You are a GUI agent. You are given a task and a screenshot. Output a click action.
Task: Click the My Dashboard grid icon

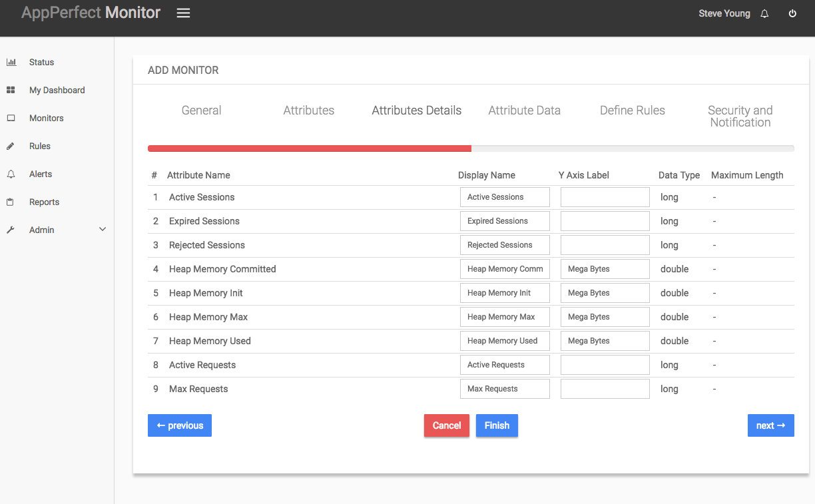pyautogui.click(x=11, y=90)
